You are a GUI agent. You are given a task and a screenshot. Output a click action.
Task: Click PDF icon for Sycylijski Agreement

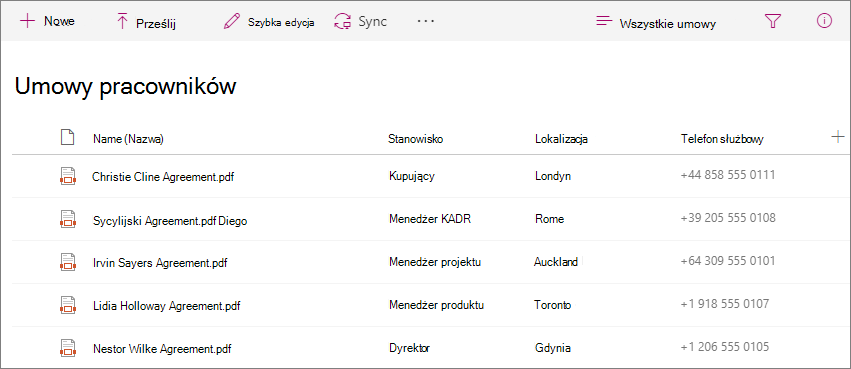(67, 219)
